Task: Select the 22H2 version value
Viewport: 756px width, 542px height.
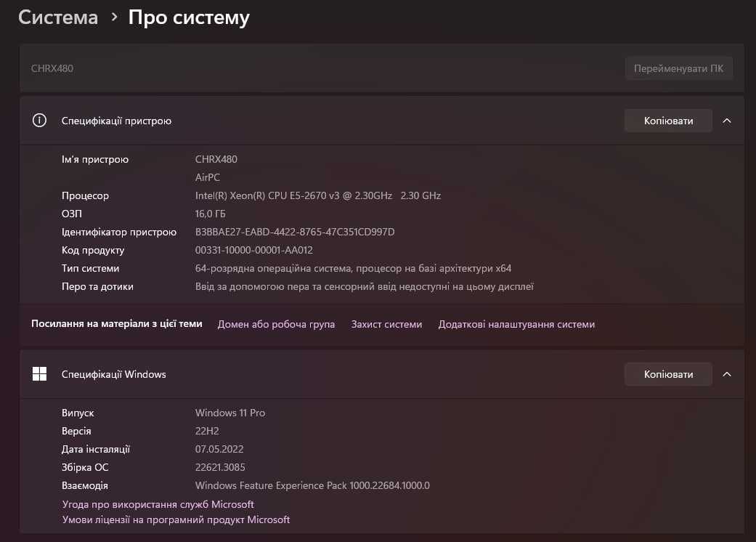Action: pos(207,431)
